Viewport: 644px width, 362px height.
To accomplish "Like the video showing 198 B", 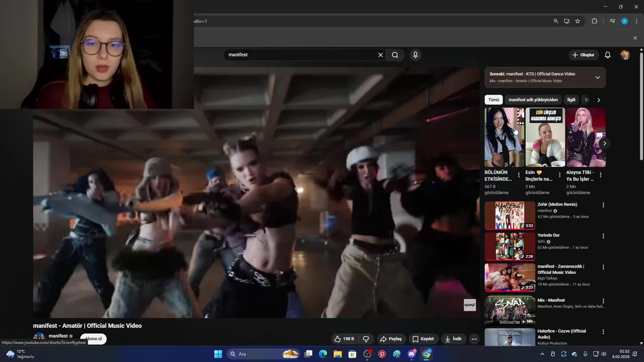I will click(x=345, y=339).
